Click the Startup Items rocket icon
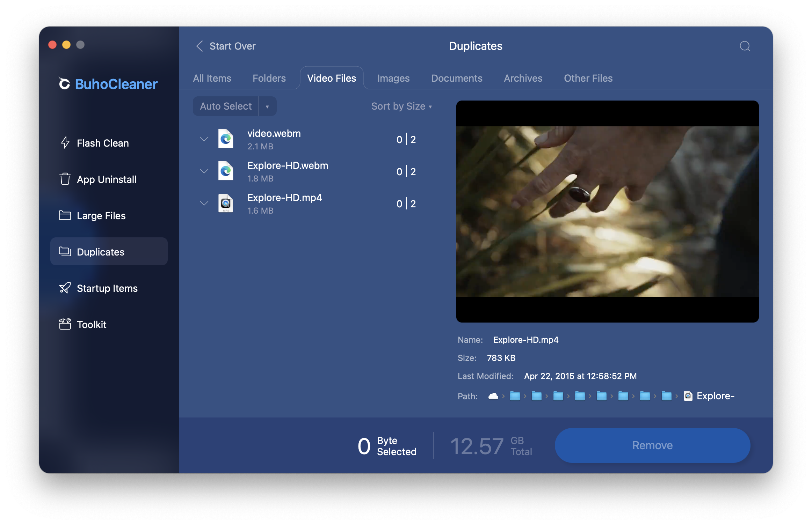812x525 pixels. (65, 288)
